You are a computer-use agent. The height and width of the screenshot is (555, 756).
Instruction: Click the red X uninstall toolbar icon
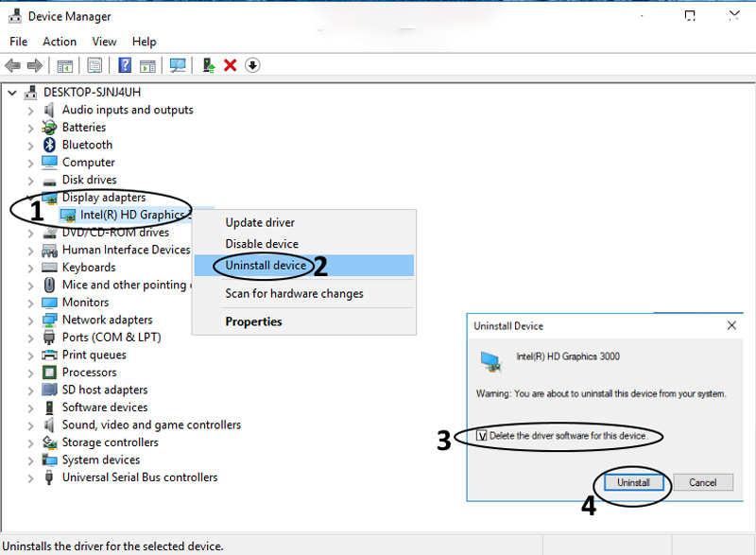point(231,65)
